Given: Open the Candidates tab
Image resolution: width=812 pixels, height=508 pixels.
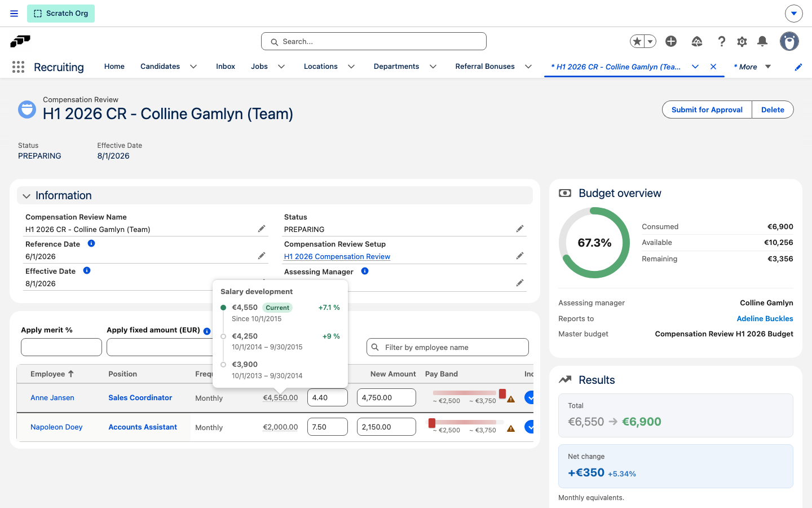Looking at the screenshot, I should pos(160,67).
